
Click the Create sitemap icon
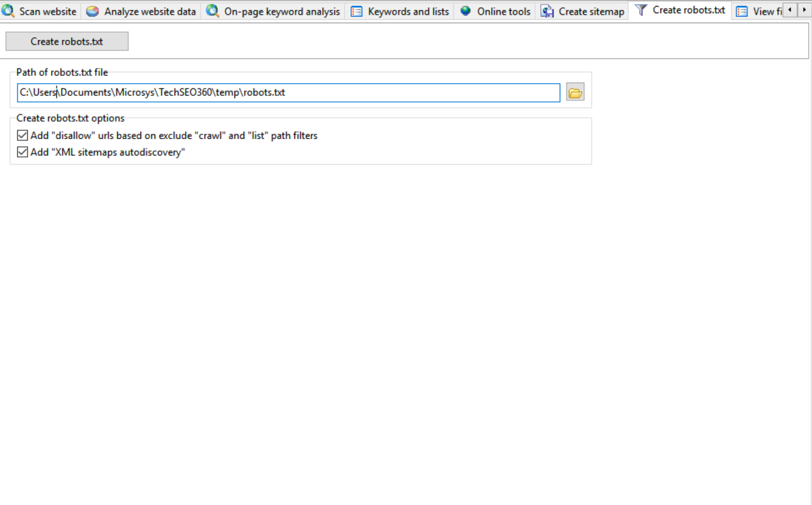[x=547, y=11]
